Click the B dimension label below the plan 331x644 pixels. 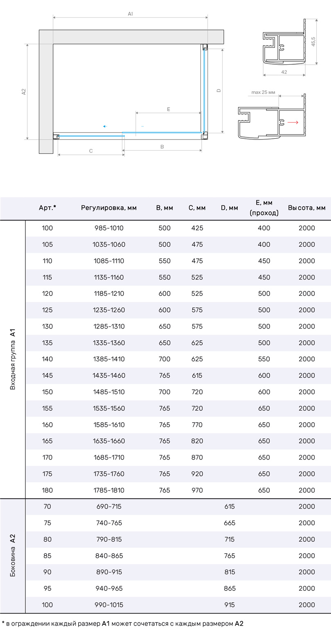pyautogui.click(x=162, y=146)
